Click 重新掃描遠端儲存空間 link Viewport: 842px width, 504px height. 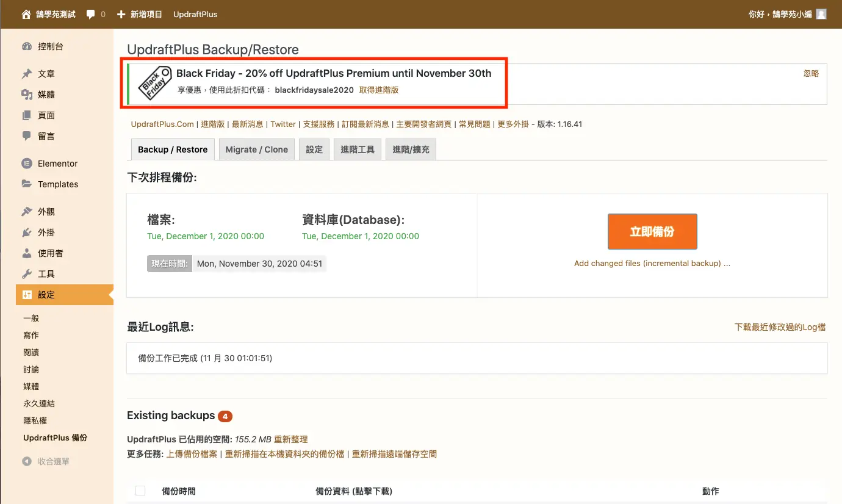click(395, 454)
